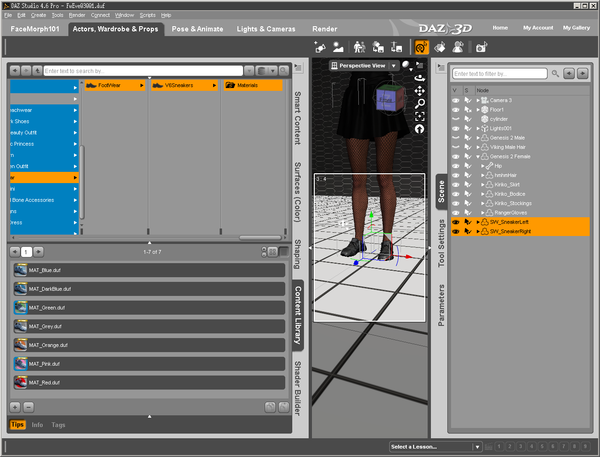
Task: Click the content library back arrow button
Action: click(x=15, y=71)
